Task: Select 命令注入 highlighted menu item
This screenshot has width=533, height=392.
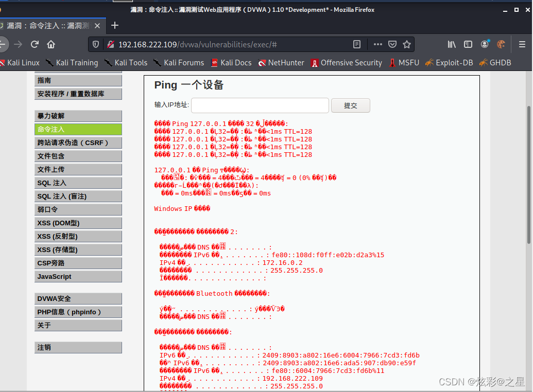Action: click(x=78, y=130)
